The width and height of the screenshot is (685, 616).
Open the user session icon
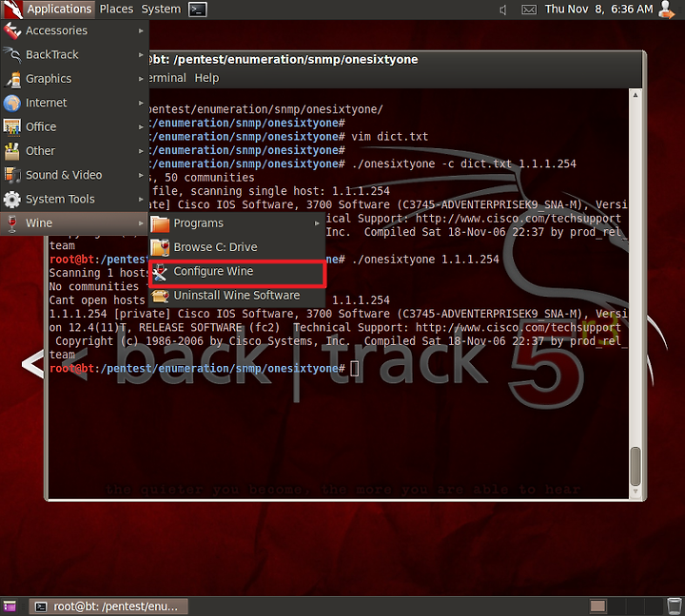pyautogui.click(x=667, y=10)
